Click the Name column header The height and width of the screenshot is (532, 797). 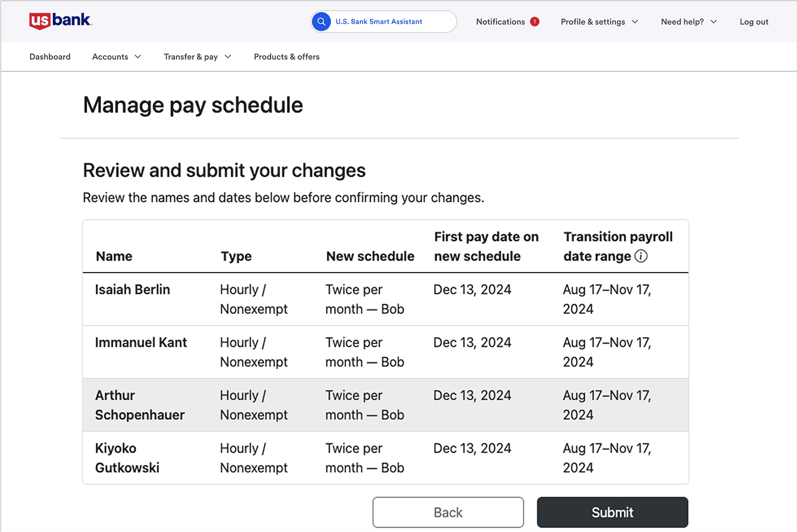pos(114,256)
